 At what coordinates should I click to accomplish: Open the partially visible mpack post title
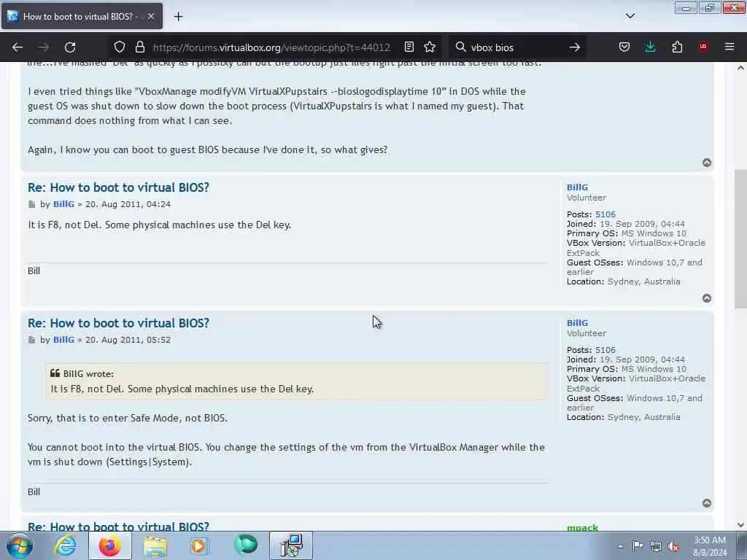click(118, 526)
